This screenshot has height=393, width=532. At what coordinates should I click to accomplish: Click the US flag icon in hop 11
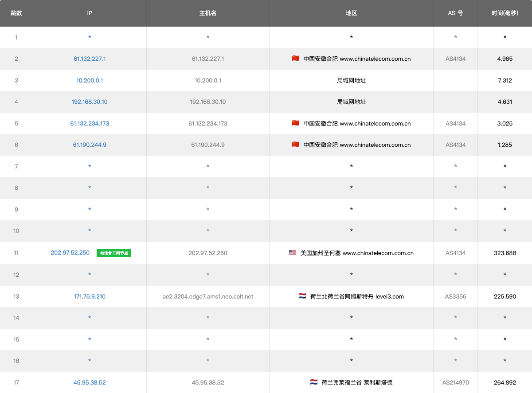point(293,253)
